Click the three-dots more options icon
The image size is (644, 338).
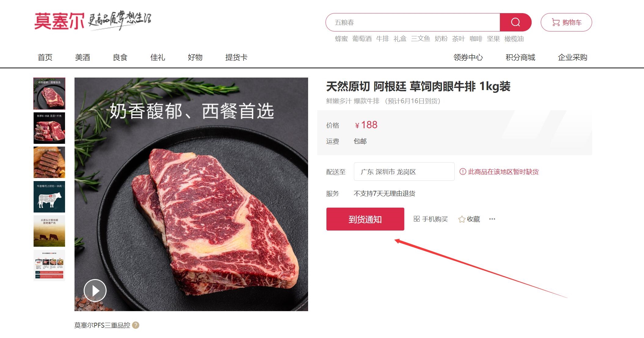pos(492,219)
